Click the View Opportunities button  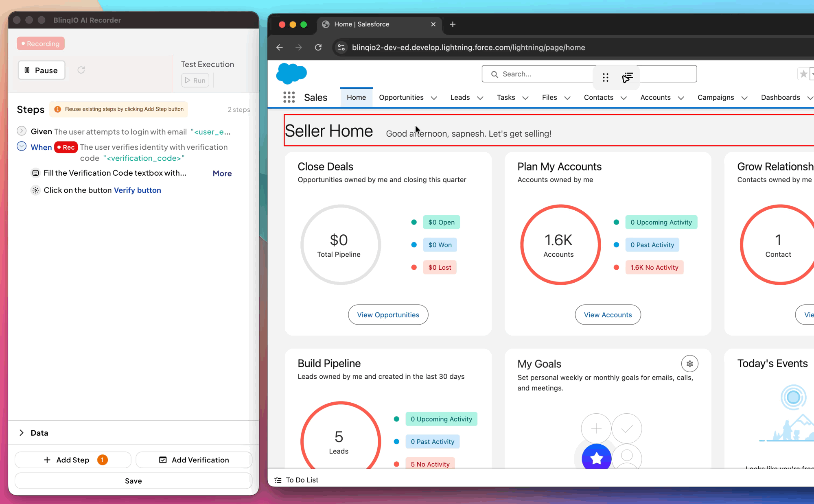coord(388,315)
